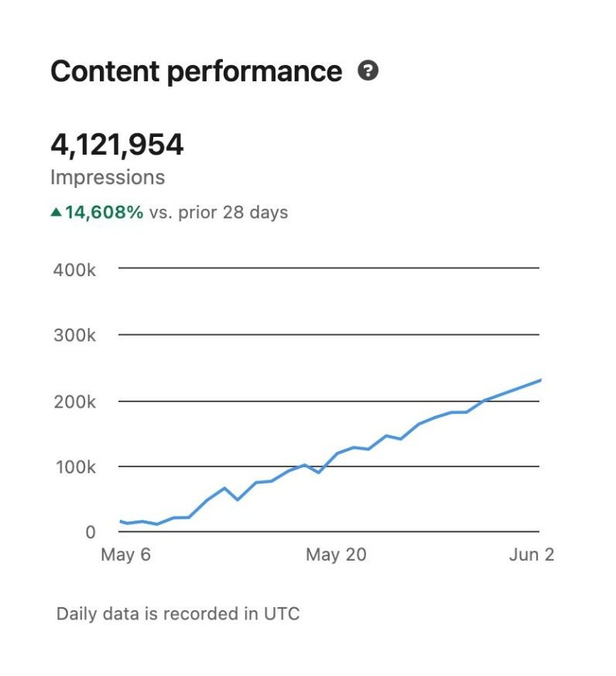The width and height of the screenshot is (616, 676).
Task: Click the 100k y-axis label
Action: point(74,467)
